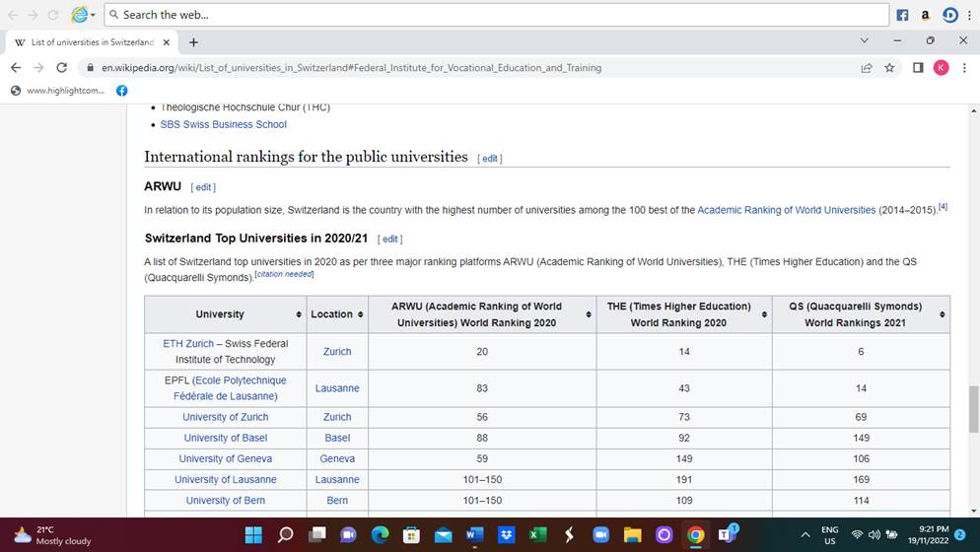Click the address bar URL
This screenshot has width=980, height=552.
351,67
